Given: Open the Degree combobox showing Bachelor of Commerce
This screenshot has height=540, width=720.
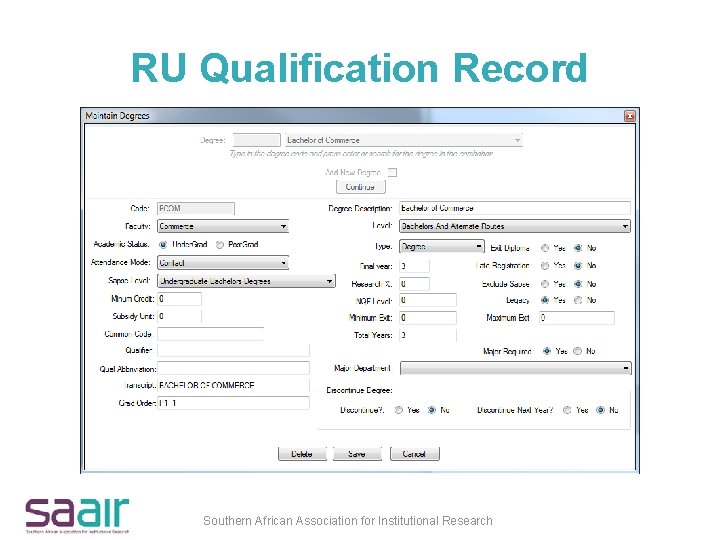Looking at the screenshot, I should tap(404, 140).
